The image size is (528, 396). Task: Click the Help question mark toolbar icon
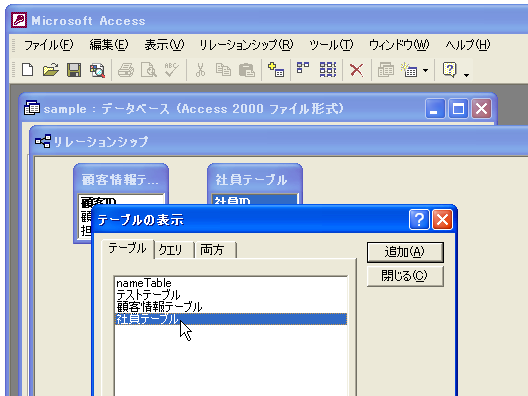pos(450,70)
